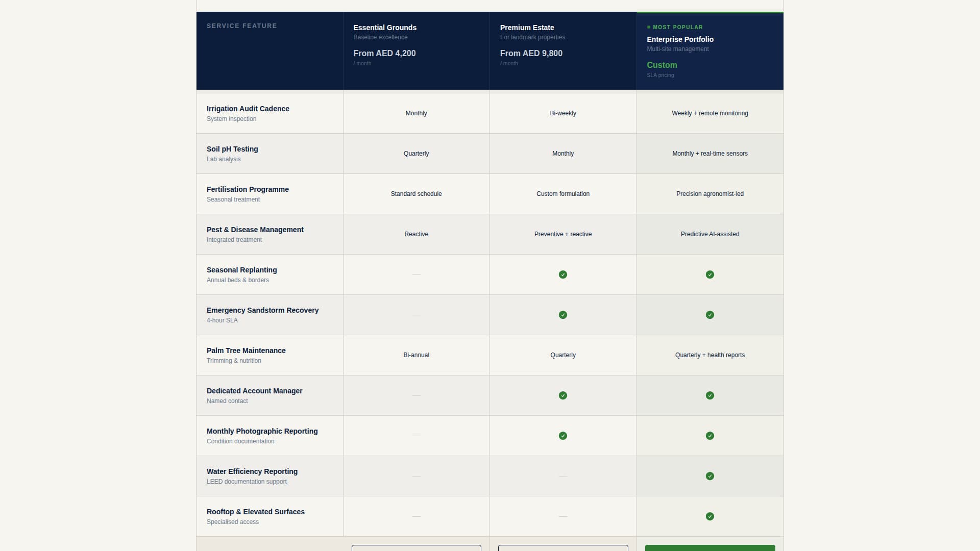Click Enterprise checkmark for Water Efficiency Reporting

(x=710, y=476)
